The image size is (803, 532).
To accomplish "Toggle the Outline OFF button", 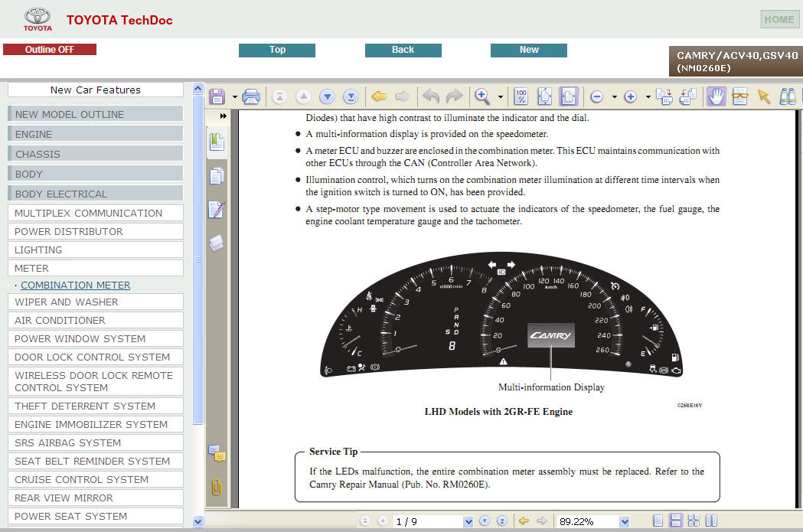I will 50,50.
